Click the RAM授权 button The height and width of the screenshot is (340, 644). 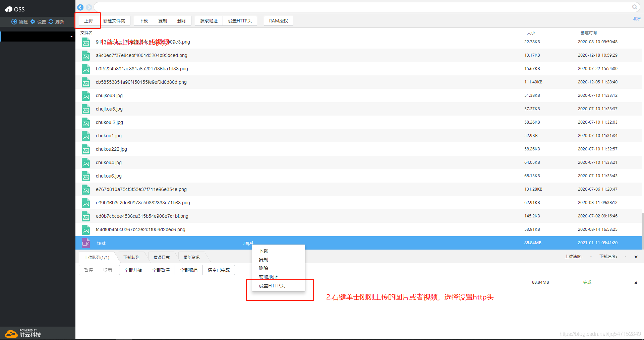279,21
